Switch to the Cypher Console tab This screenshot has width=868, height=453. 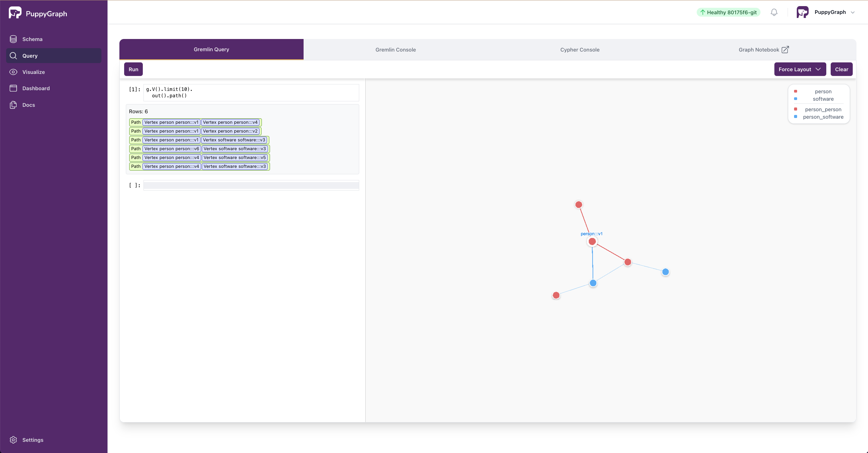pos(580,50)
